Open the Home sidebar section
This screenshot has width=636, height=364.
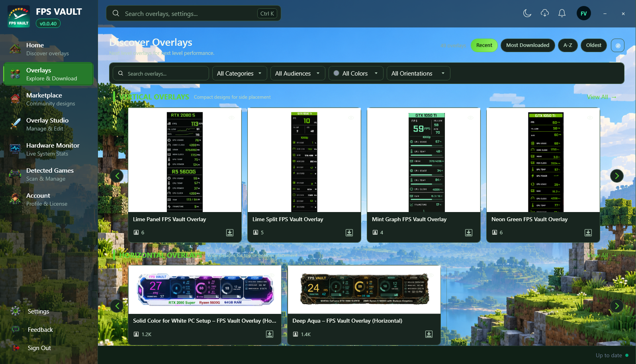pyautogui.click(x=49, y=49)
